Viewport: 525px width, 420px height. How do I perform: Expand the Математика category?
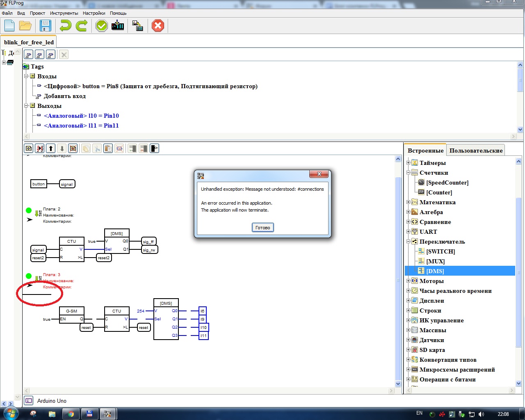point(408,202)
